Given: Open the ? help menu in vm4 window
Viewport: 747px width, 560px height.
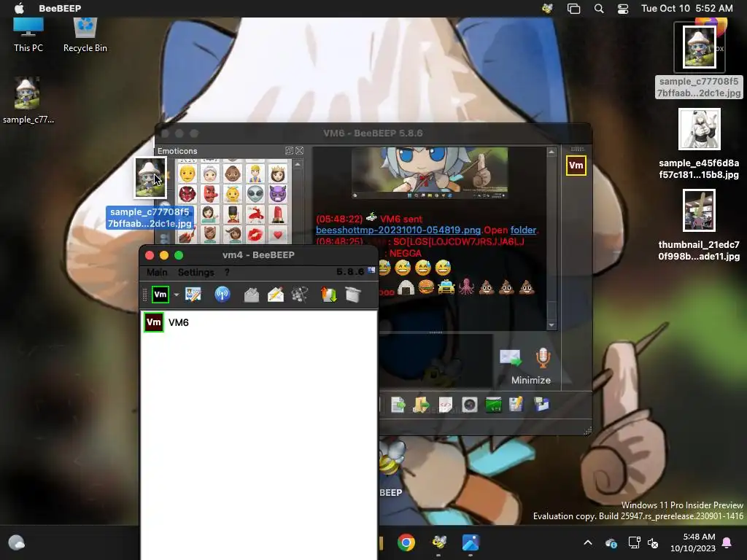Looking at the screenshot, I should point(227,273).
